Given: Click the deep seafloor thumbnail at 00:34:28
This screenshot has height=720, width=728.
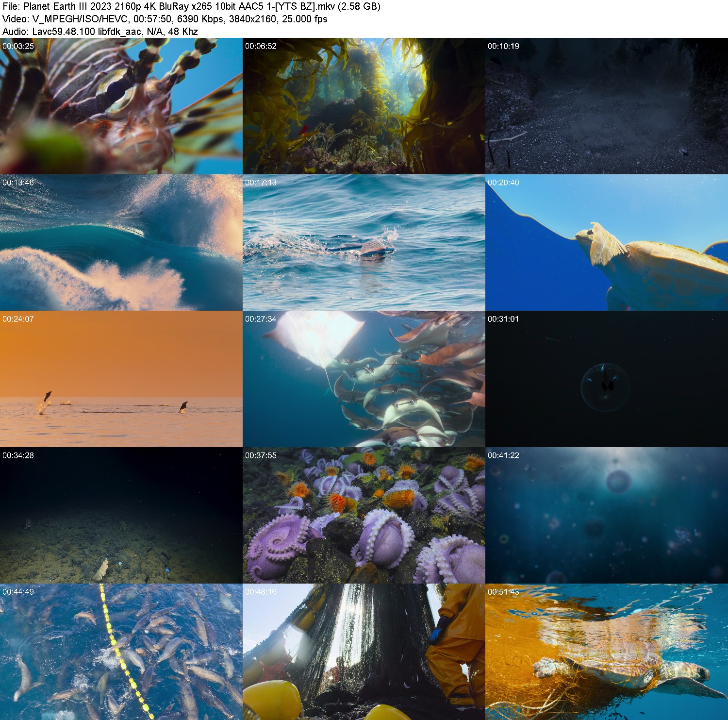Looking at the screenshot, I should (x=121, y=515).
